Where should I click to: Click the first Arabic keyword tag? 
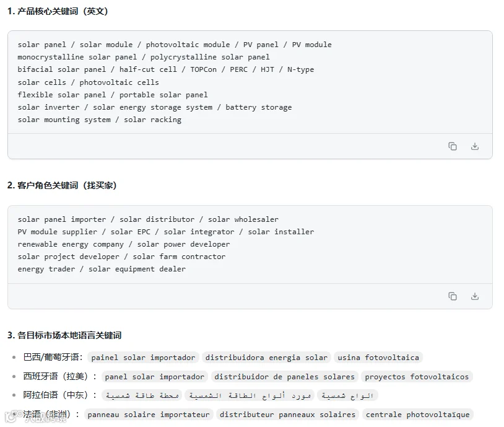pyautogui.click(x=142, y=395)
